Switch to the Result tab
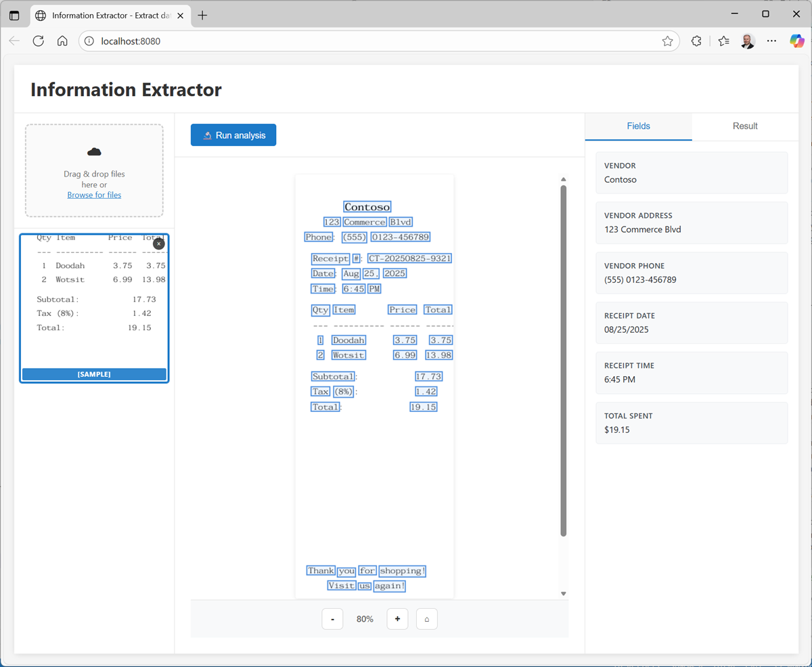 744,127
